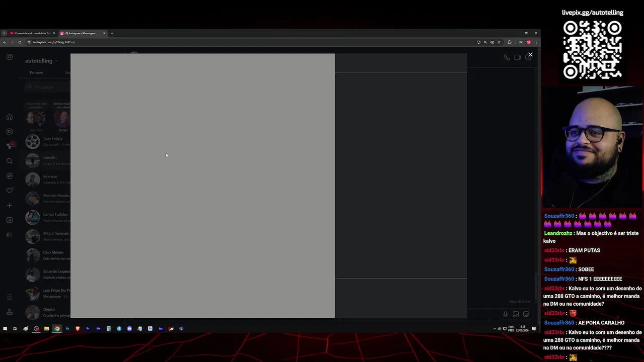The height and width of the screenshot is (362, 644).
Task: Open Notifications heart icon
Action: click(x=10, y=191)
